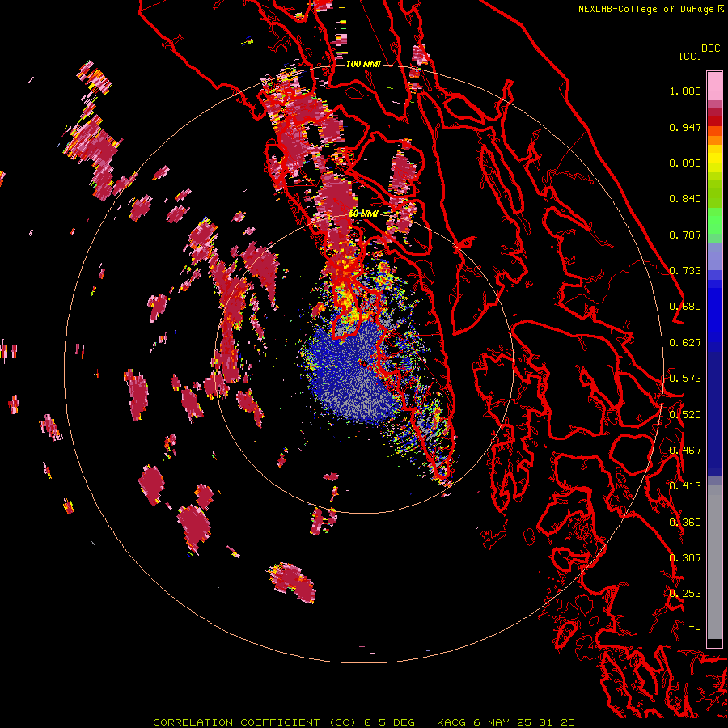
Task: Click the [CC] legend unit label
Action: click(690, 56)
